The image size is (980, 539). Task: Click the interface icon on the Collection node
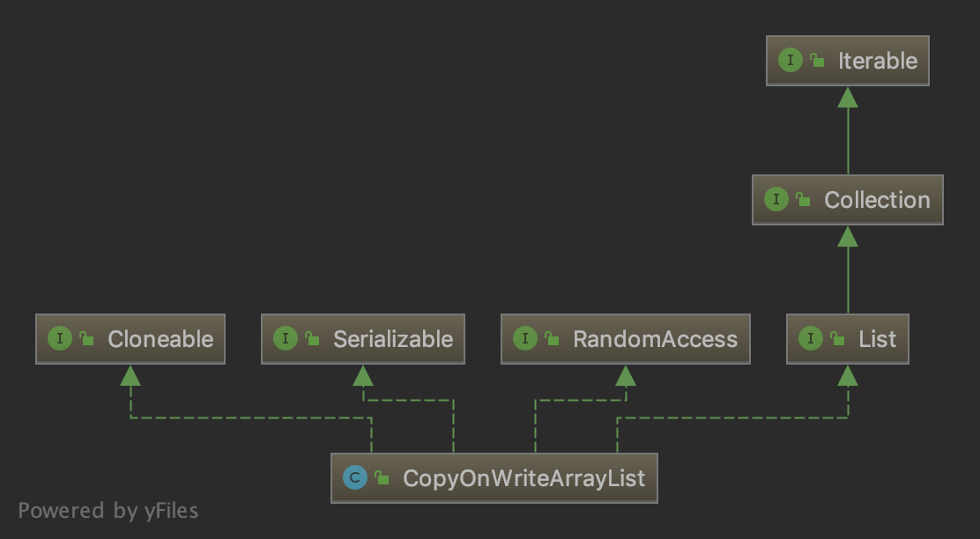(776, 200)
